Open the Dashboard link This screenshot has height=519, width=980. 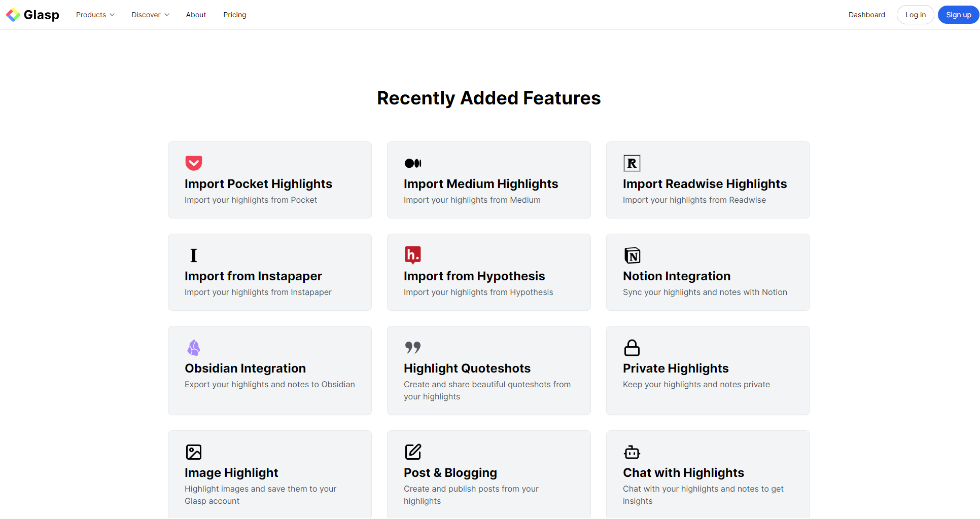click(866, 15)
